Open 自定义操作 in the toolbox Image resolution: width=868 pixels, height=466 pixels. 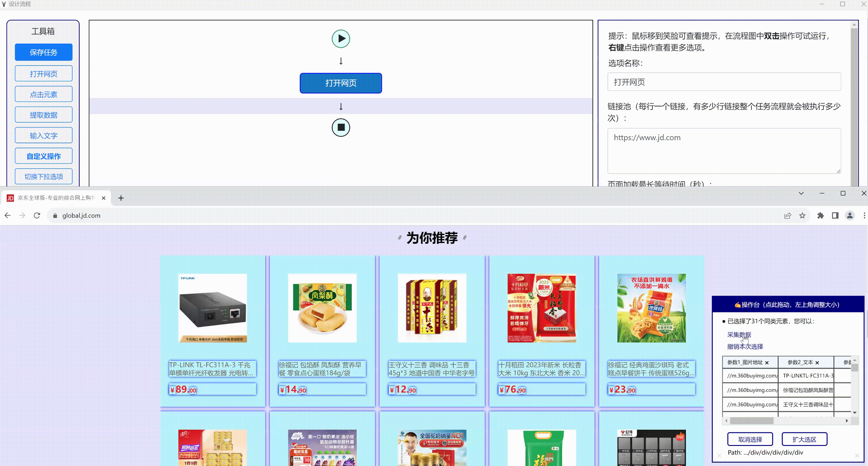click(x=43, y=156)
